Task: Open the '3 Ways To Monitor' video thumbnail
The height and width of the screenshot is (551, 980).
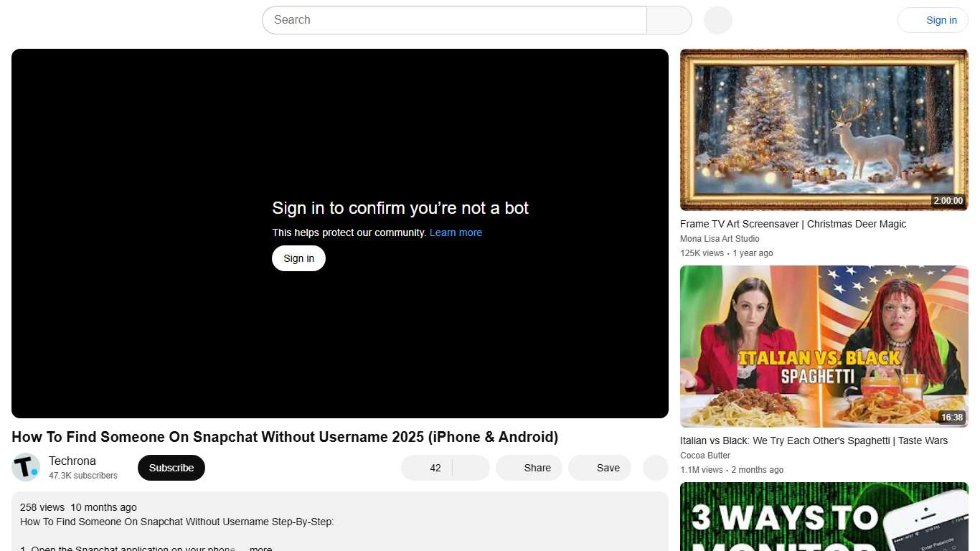Action: click(824, 517)
